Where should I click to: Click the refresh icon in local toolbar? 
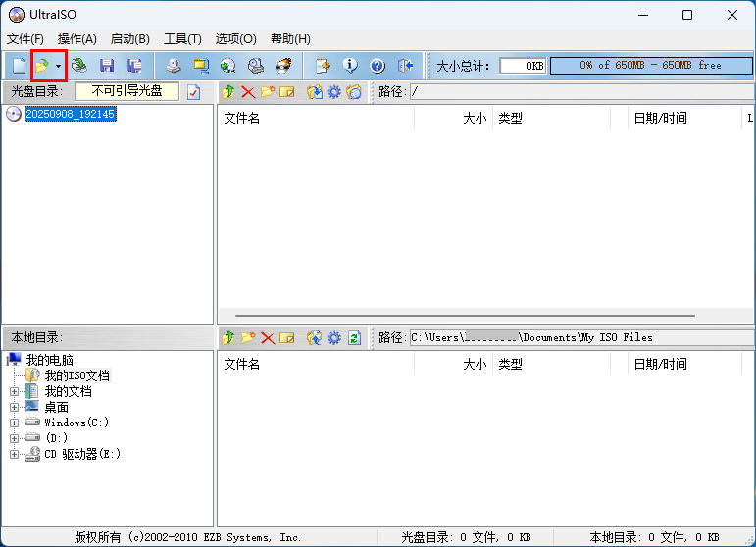click(354, 338)
